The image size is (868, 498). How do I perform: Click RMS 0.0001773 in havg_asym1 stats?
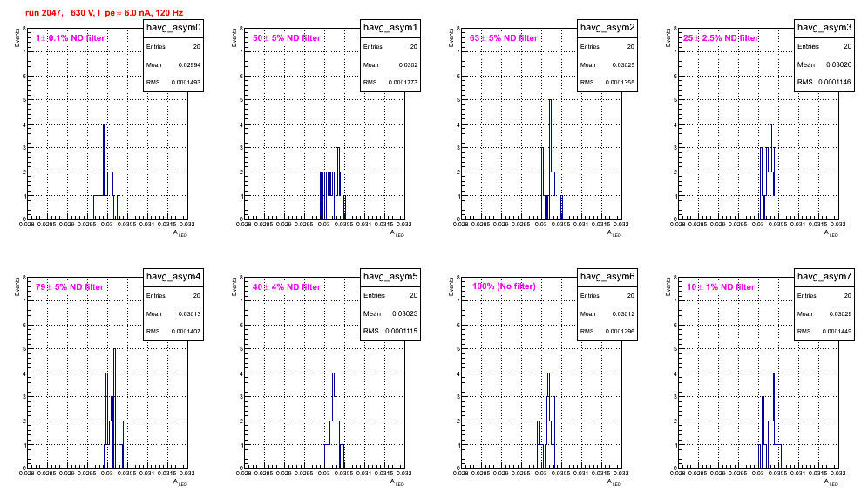pos(390,82)
